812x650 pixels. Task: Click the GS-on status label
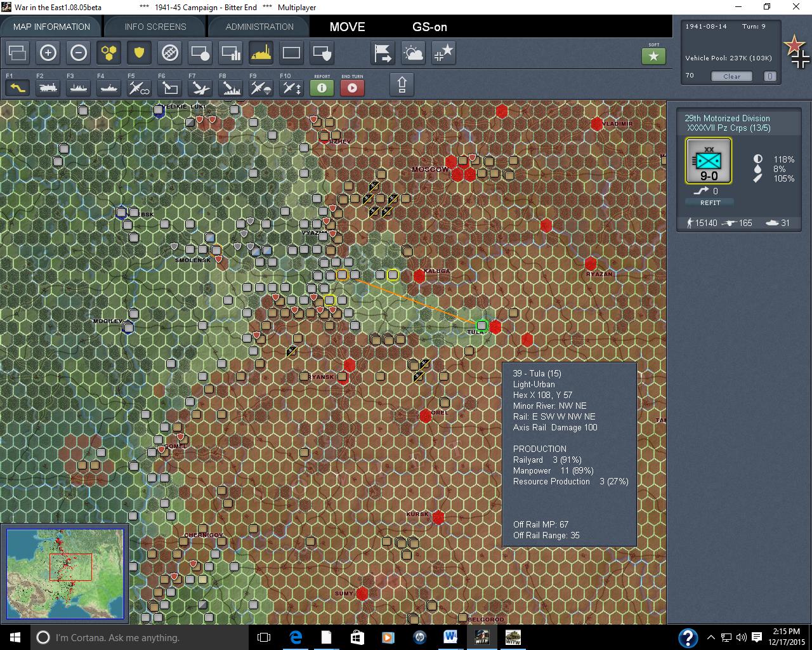click(x=429, y=27)
